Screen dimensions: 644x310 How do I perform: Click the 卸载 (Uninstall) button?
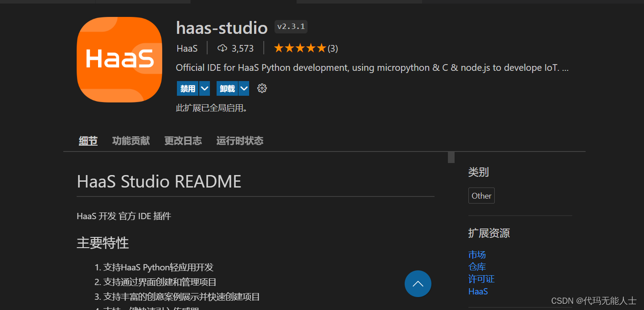click(x=227, y=88)
